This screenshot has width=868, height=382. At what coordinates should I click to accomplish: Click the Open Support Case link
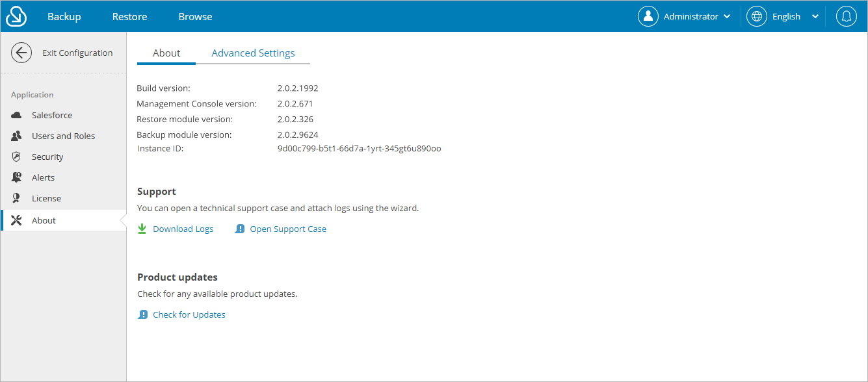(x=288, y=229)
